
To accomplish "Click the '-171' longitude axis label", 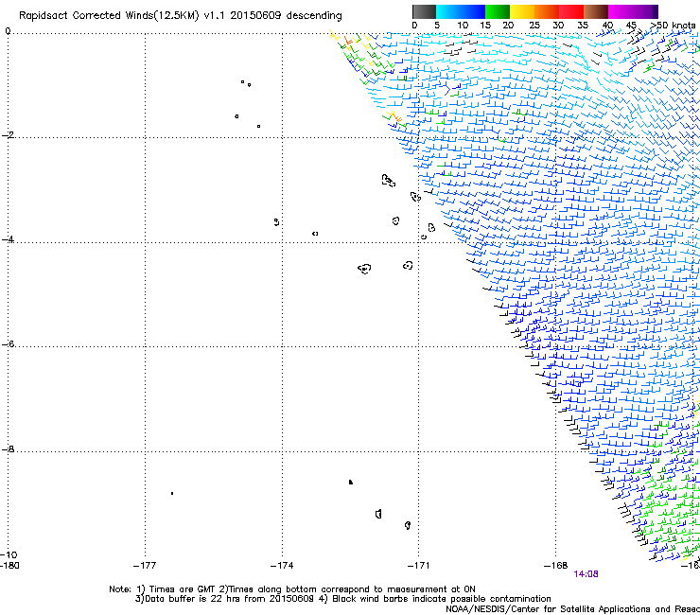I will click(x=418, y=566).
